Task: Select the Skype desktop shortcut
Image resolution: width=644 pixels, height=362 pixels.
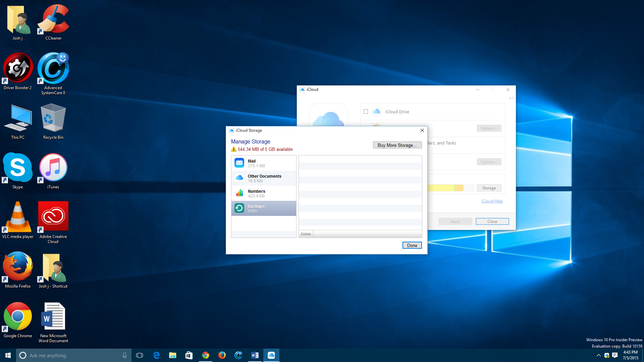Action: click(x=18, y=171)
